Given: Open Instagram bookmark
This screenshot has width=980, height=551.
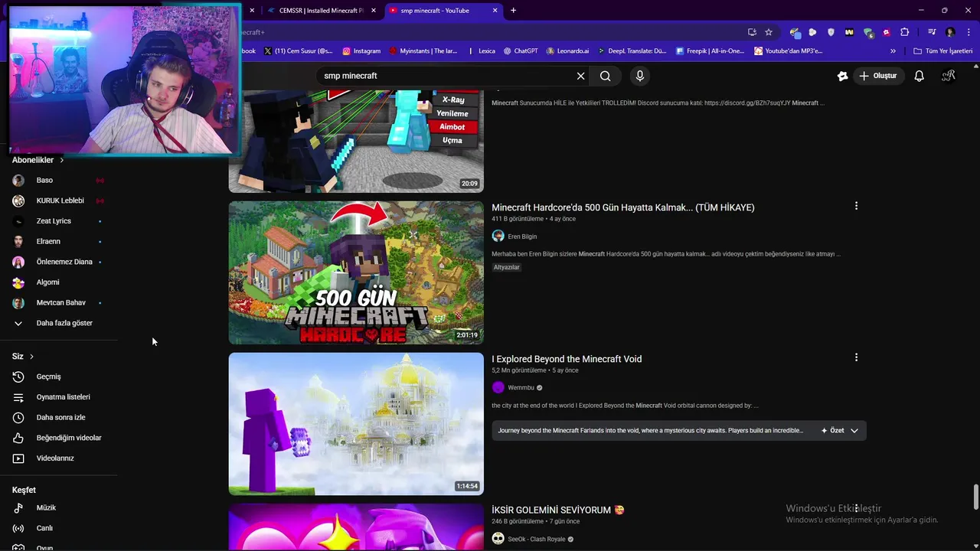Looking at the screenshot, I should pyautogui.click(x=361, y=51).
